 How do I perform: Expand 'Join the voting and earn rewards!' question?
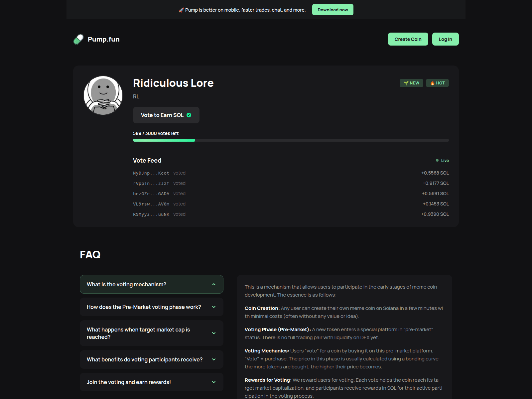click(152, 382)
